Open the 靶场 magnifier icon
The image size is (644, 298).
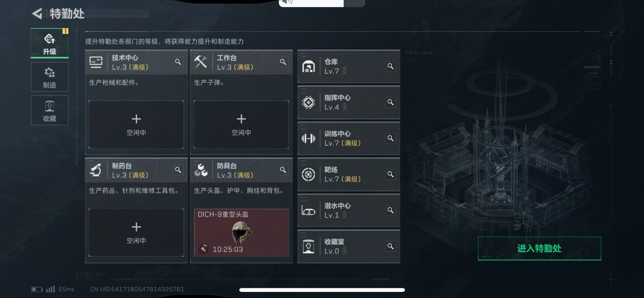391,174
